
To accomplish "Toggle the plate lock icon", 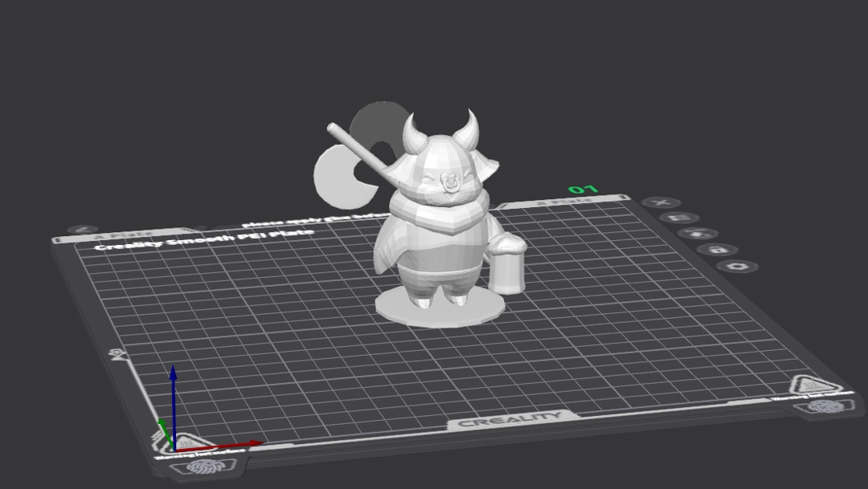I will pyautogui.click(x=718, y=250).
